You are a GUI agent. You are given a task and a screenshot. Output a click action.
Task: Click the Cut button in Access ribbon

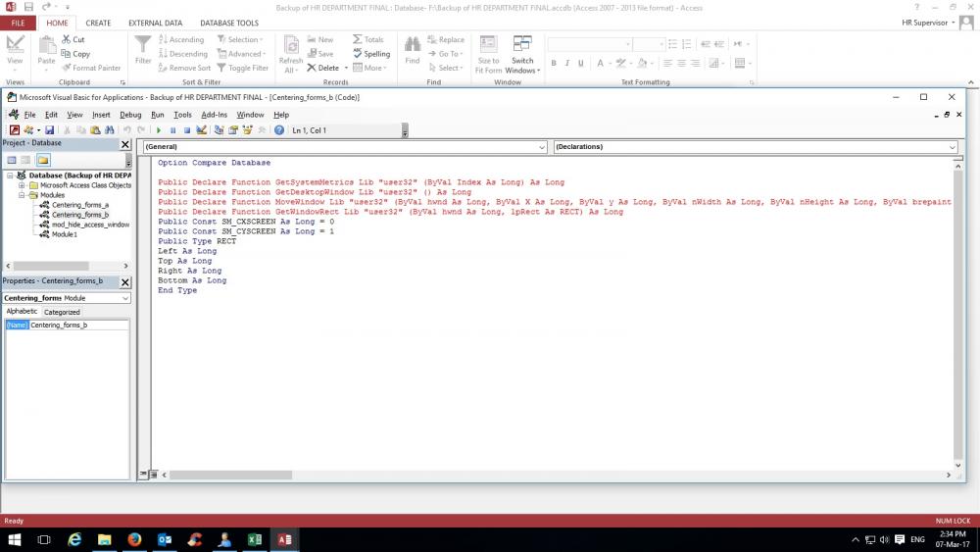(x=73, y=39)
